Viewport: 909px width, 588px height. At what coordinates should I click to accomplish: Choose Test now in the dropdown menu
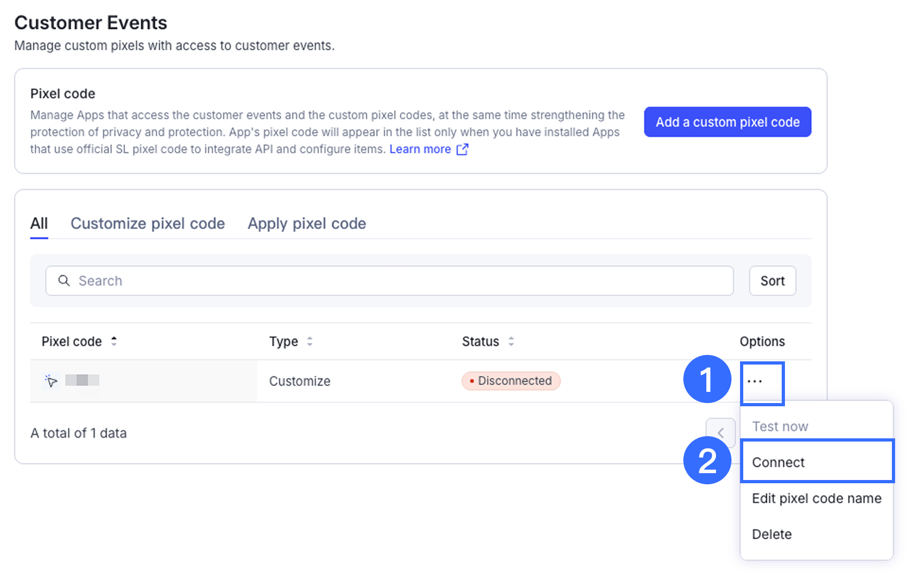coord(780,427)
